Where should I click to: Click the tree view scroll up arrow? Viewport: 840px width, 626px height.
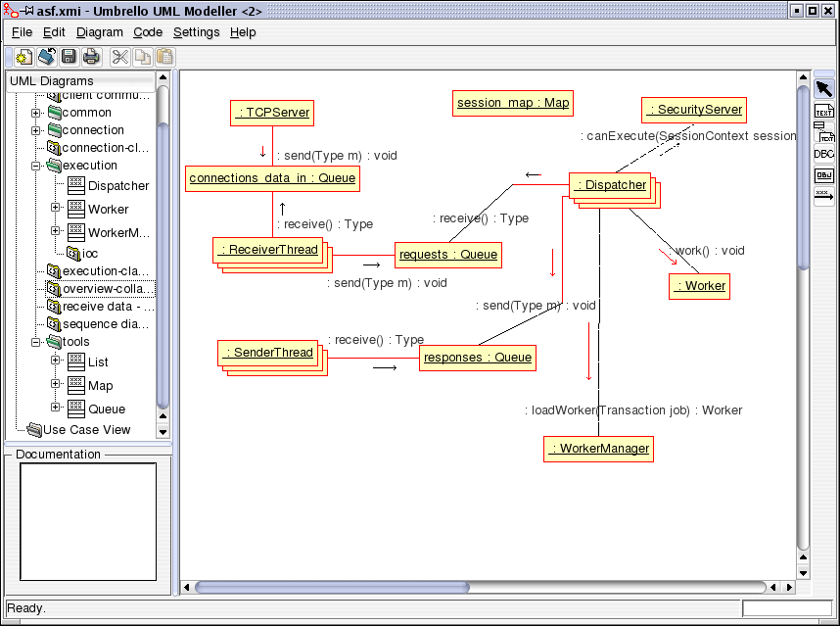click(163, 77)
